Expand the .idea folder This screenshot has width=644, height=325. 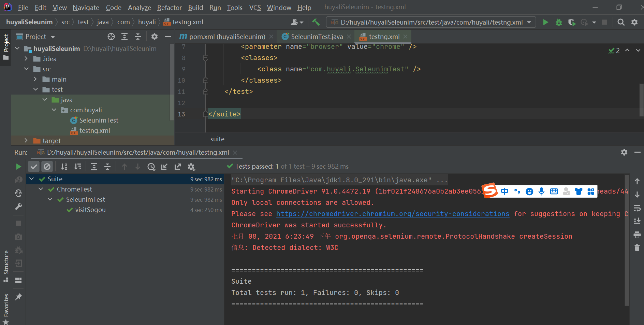click(x=26, y=59)
